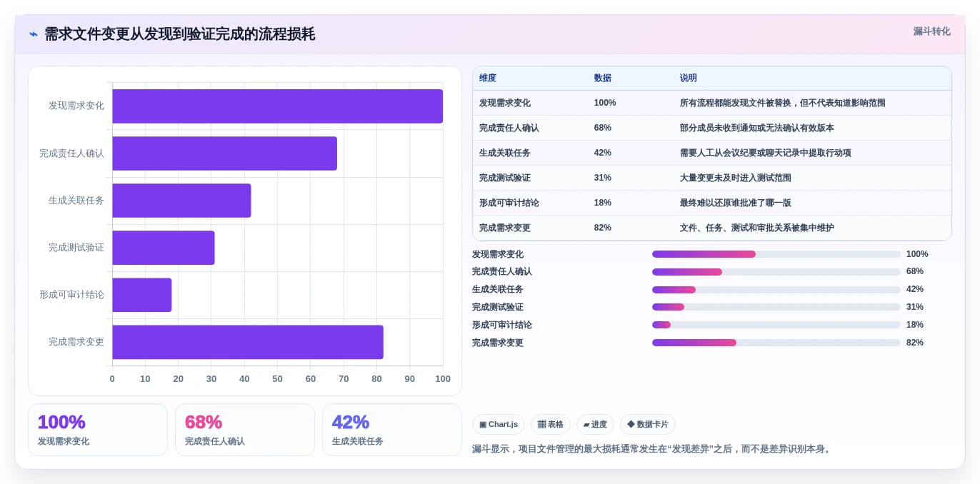Click the 维度 column header

[x=488, y=79]
